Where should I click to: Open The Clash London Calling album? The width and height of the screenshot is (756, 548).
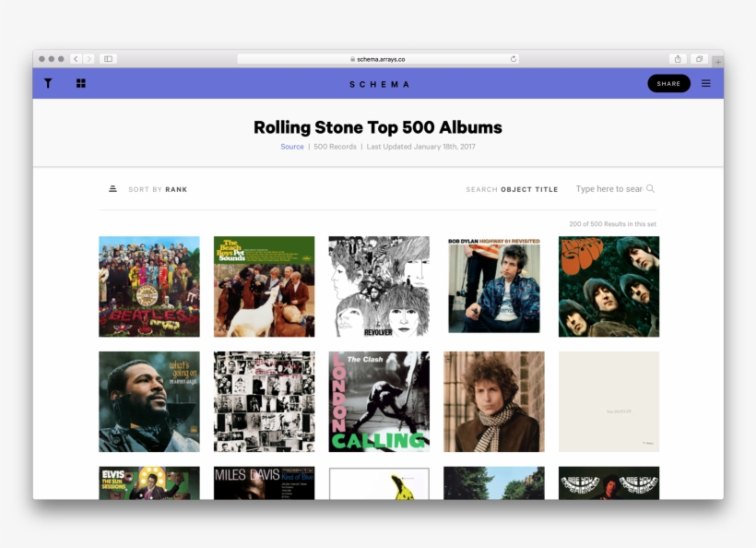click(379, 402)
